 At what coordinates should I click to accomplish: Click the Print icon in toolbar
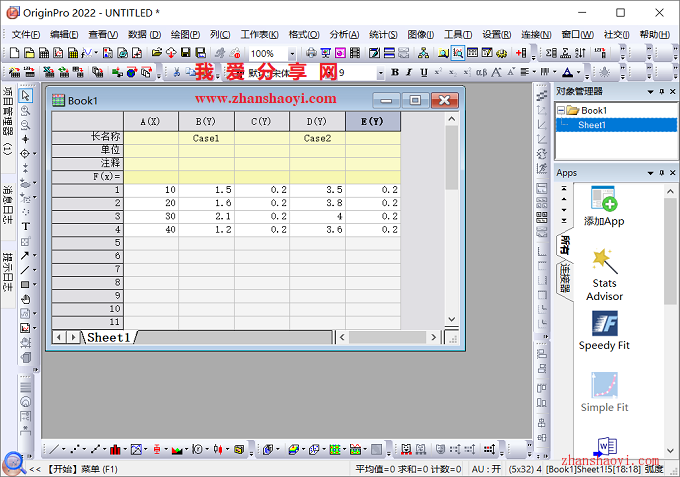click(311, 53)
